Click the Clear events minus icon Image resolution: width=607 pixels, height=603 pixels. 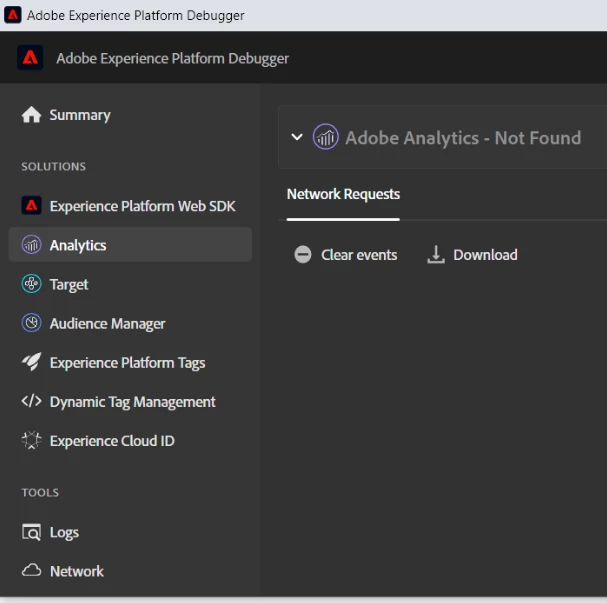coord(303,255)
